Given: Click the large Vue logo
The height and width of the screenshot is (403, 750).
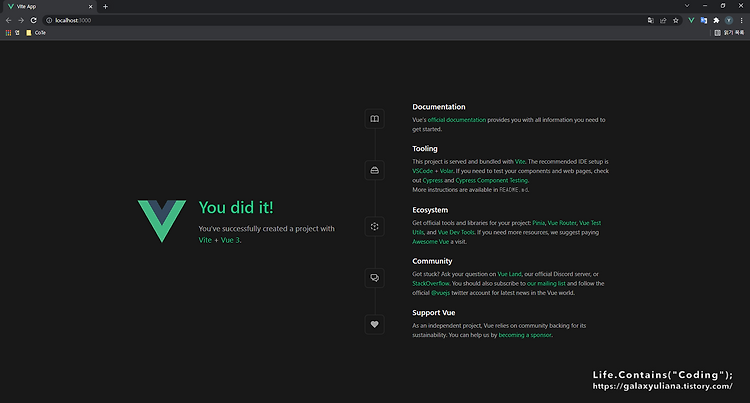Looking at the screenshot, I should pyautogui.click(x=162, y=221).
